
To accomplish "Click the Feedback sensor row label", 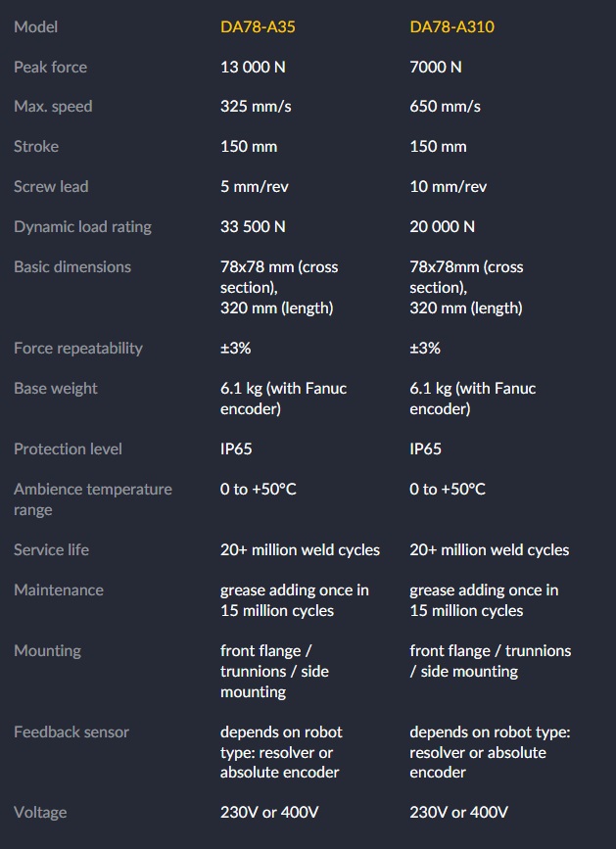I will (71, 731).
